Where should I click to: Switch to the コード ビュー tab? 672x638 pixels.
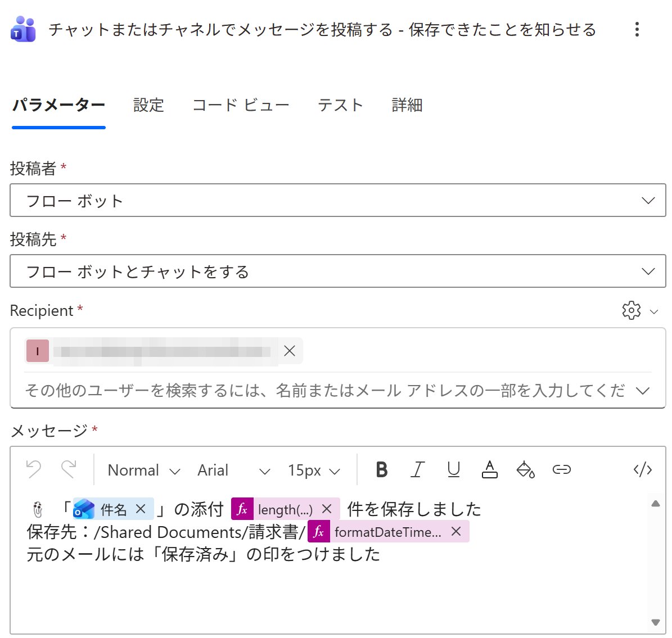tap(241, 105)
